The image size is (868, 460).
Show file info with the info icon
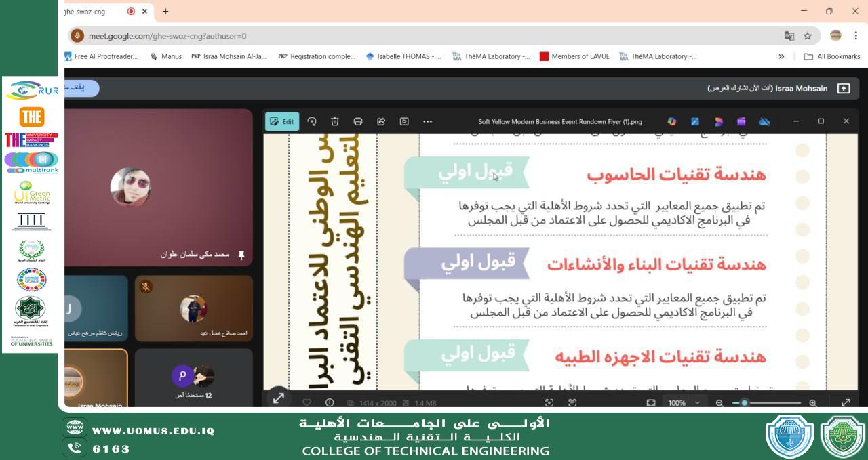click(x=330, y=402)
